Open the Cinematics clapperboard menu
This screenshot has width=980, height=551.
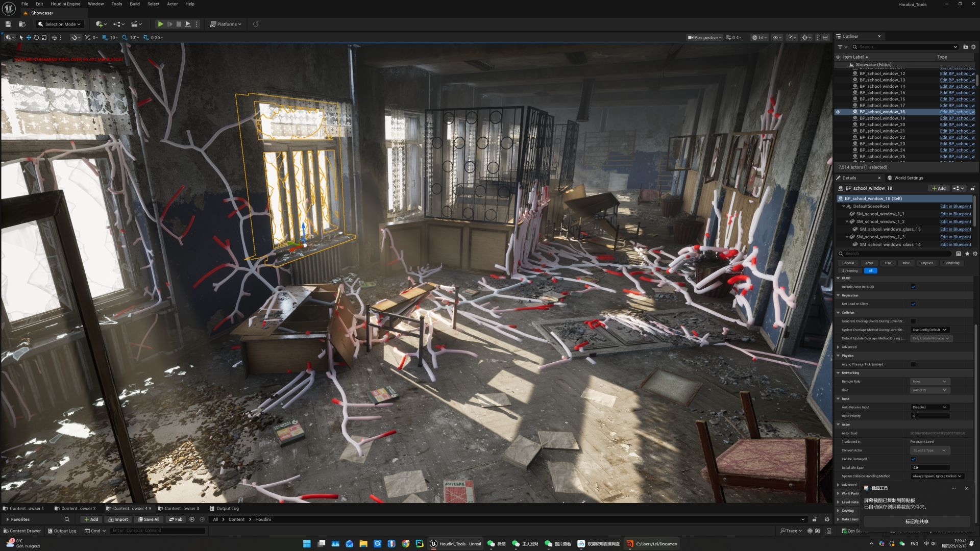pos(136,24)
